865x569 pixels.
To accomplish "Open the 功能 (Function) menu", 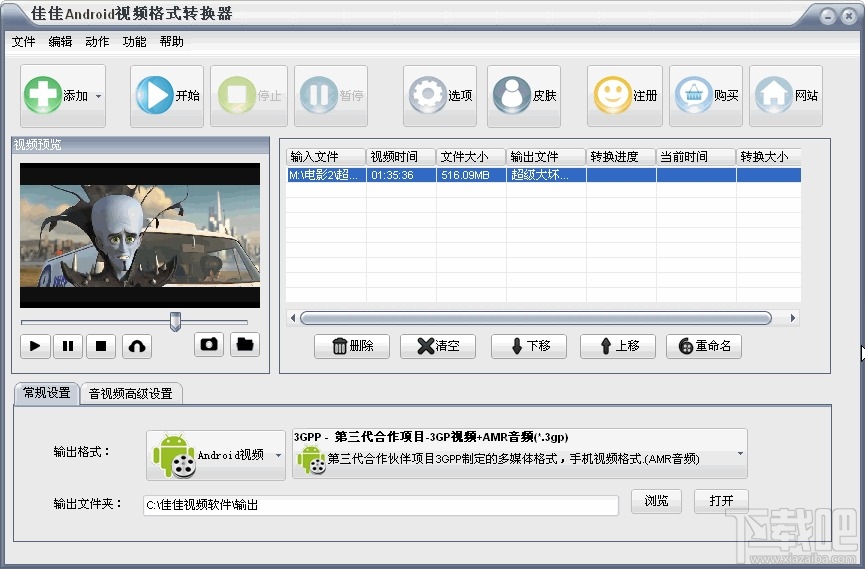I will tap(134, 41).
